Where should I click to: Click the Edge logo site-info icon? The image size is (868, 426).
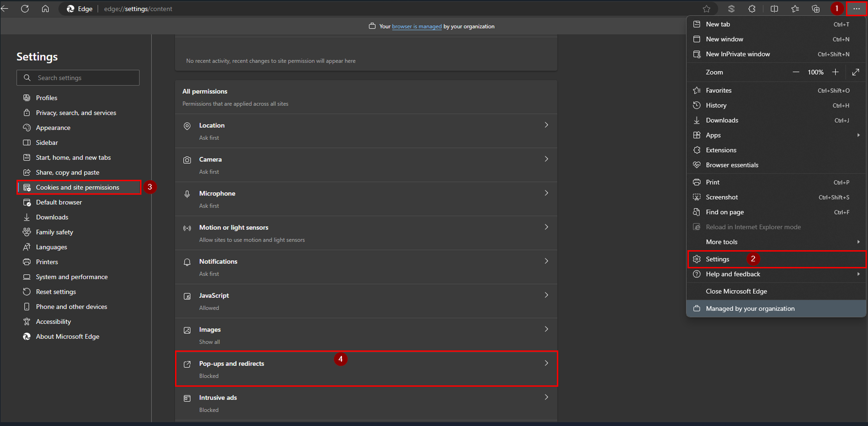(70, 9)
